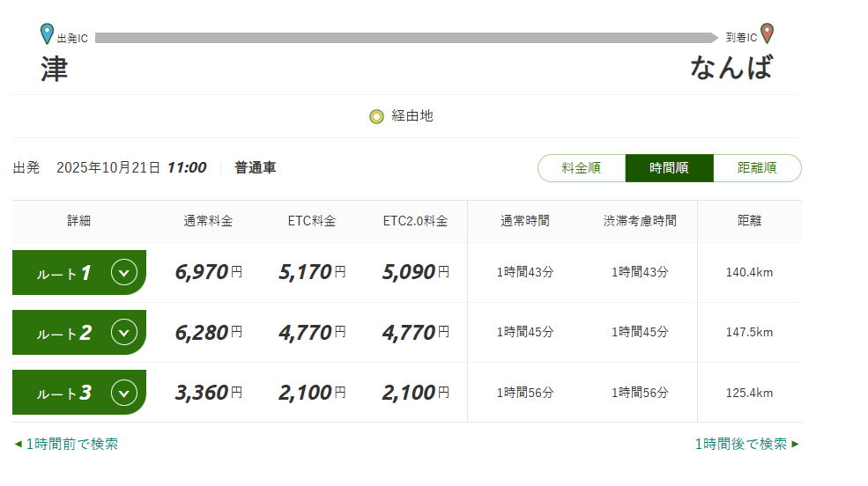Viewport: 868px width, 486px height.
Task: Click arrival IC name なんば
Action: pos(731,68)
